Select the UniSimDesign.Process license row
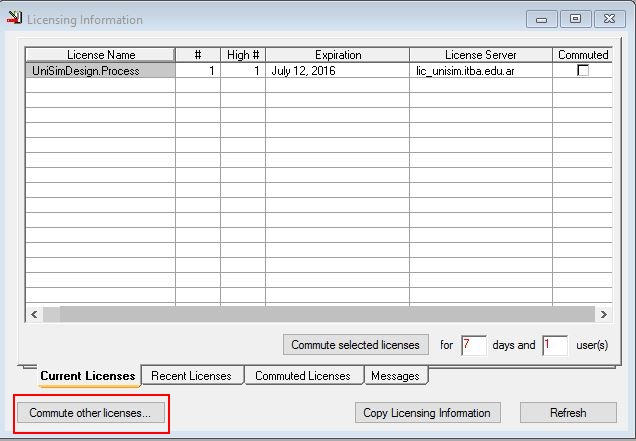The image size is (636, 441). (99, 71)
